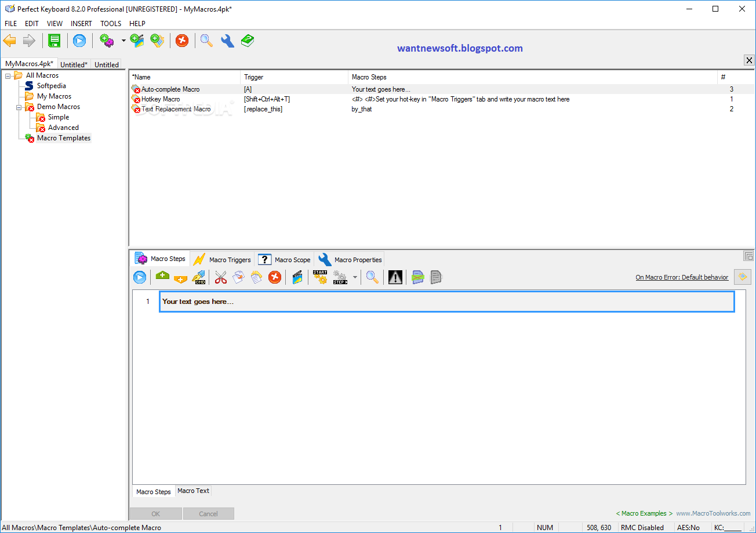Run the selected macro from the main toolbar

point(79,41)
